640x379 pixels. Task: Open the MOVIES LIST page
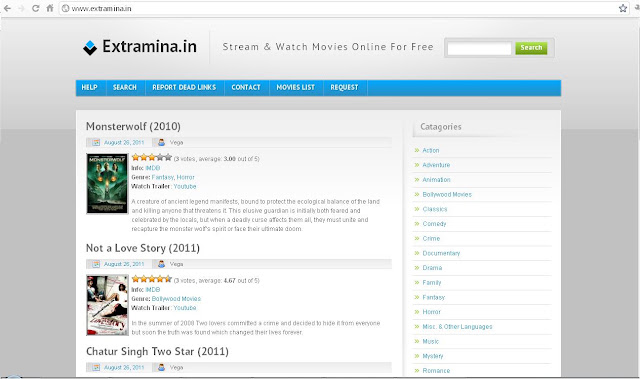296,87
